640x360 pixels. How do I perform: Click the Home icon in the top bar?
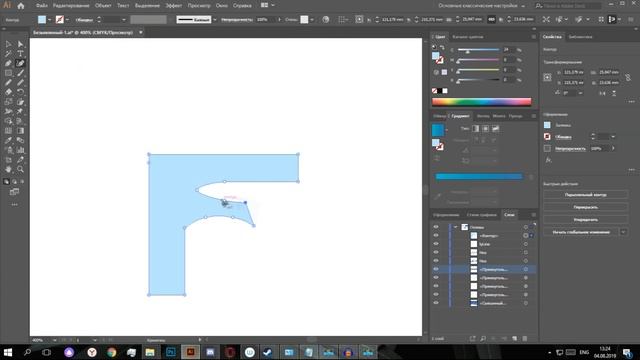click(21, 6)
